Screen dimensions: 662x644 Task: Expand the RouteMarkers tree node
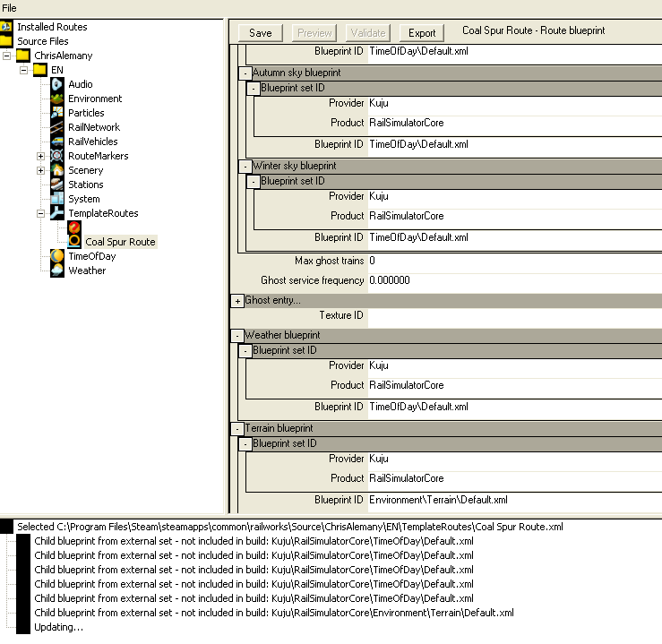40,156
